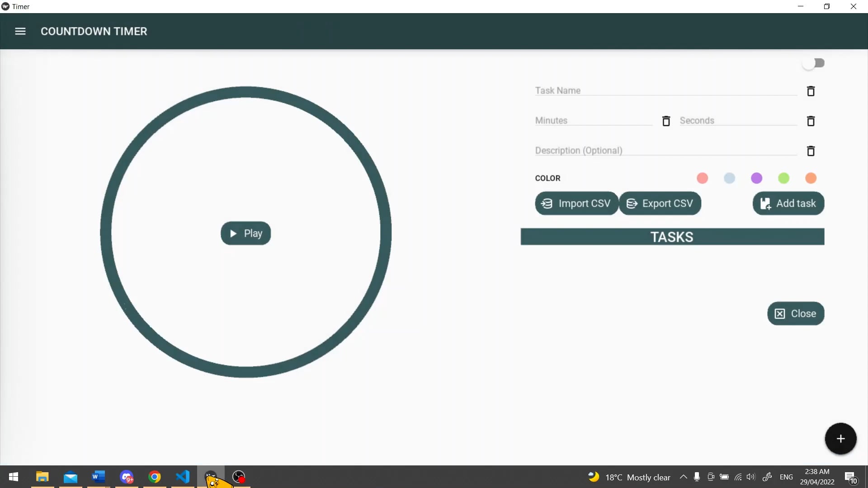Click the Minutes input field
This screenshot has height=488, width=868.
[x=596, y=120]
